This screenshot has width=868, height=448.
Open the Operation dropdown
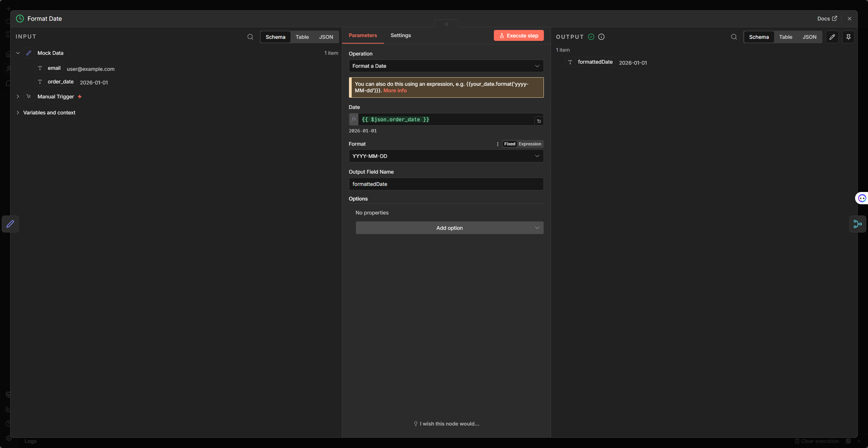[x=446, y=66]
